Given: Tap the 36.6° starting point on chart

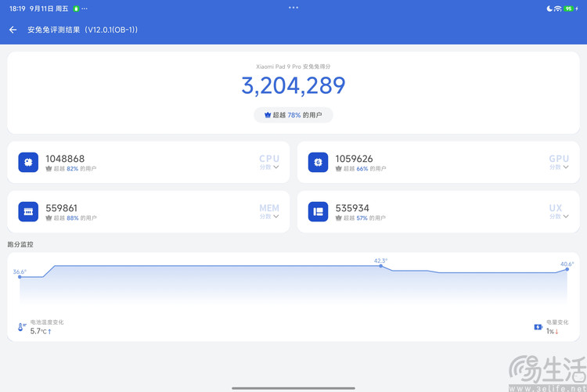Looking at the screenshot, I should pos(20,277).
